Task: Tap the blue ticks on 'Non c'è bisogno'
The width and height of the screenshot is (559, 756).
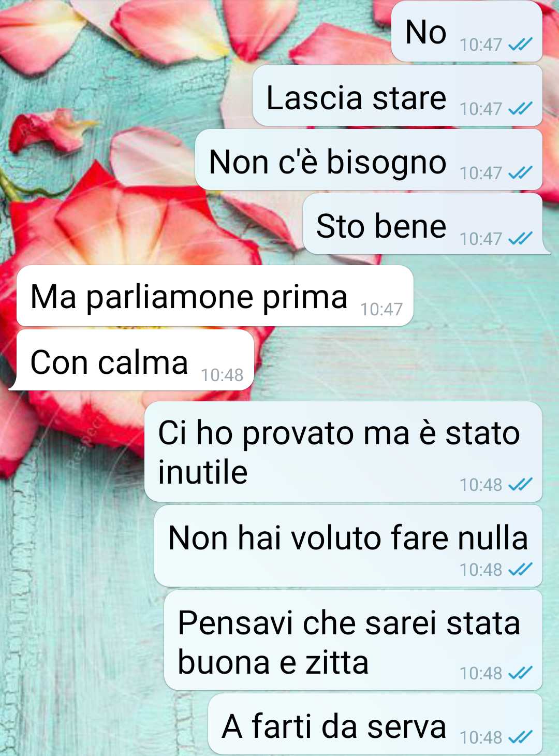Action: click(x=520, y=173)
